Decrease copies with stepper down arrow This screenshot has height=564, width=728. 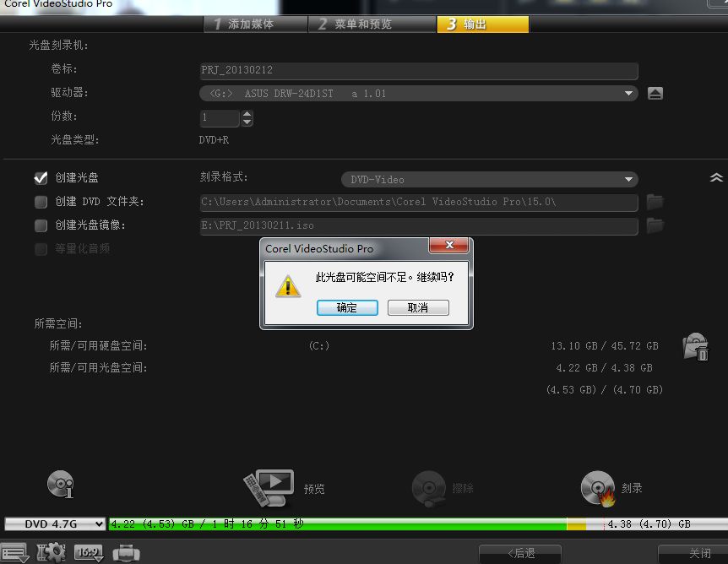[x=247, y=122]
